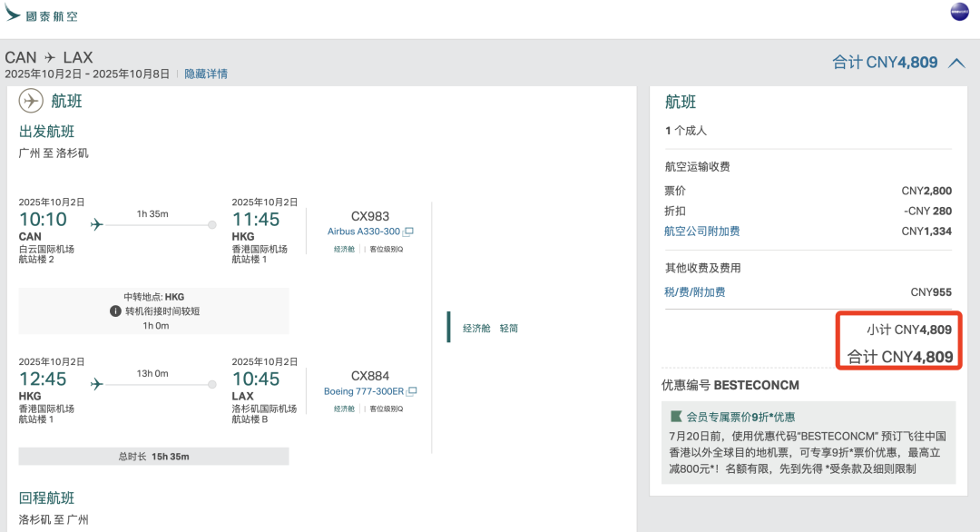Image resolution: width=980 pixels, height=532 pixels.
Task: Click the circled airplane icon beside 航班 heading
Action: tap(28, 101)
